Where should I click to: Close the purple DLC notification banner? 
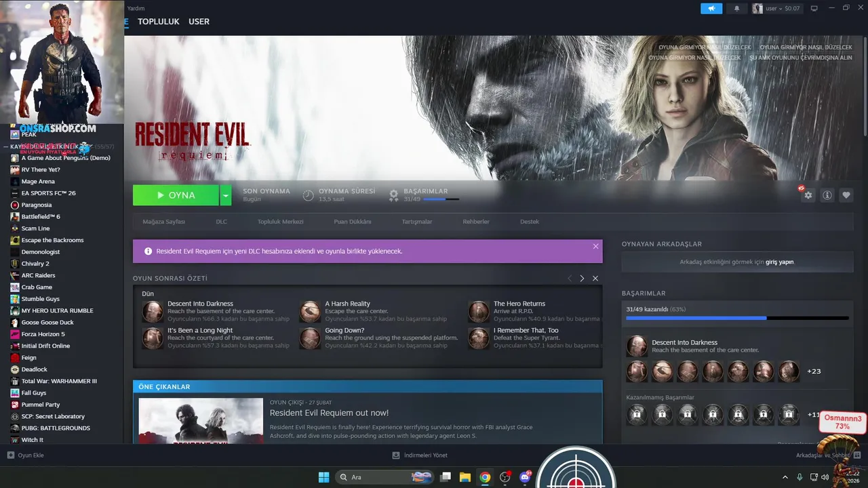(596, 246)
